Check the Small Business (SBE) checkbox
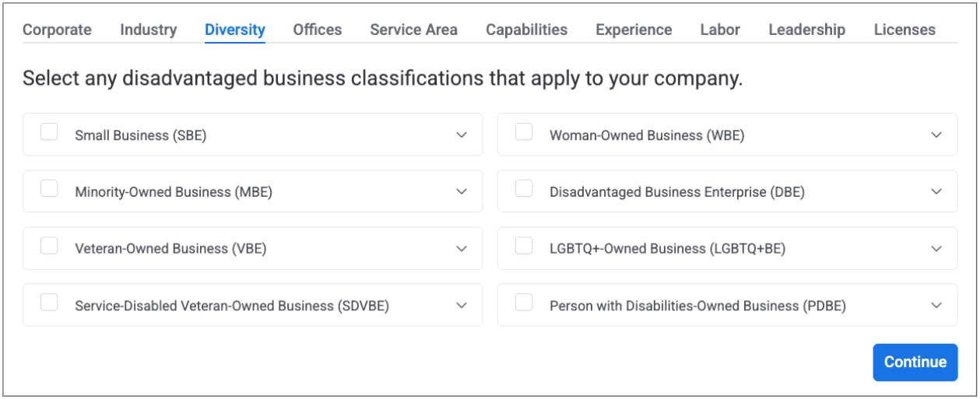The height and width of the screenshot is (399, 980). (49, 132)
